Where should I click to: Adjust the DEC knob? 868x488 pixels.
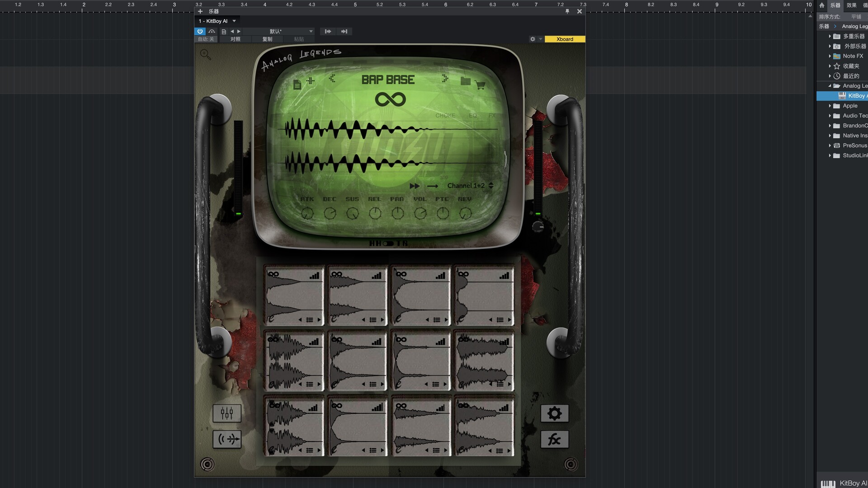tap(330, 213)
